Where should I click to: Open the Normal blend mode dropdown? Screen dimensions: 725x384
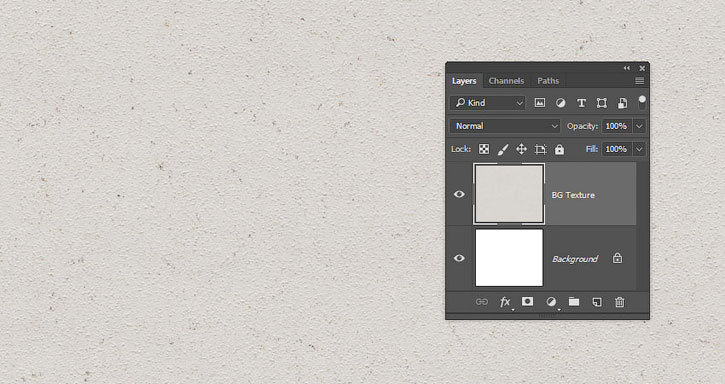tap(505, 126)
